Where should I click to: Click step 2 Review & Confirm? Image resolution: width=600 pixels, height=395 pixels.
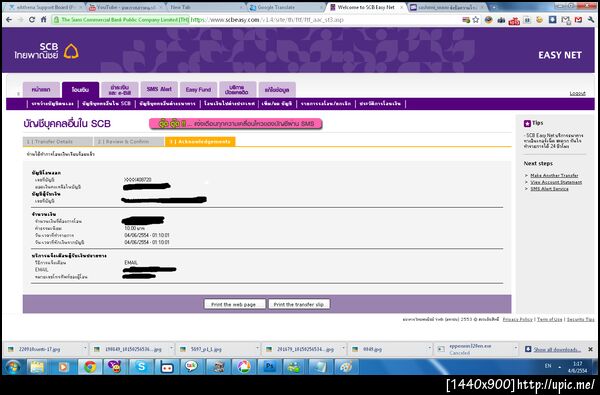[129, 142]
